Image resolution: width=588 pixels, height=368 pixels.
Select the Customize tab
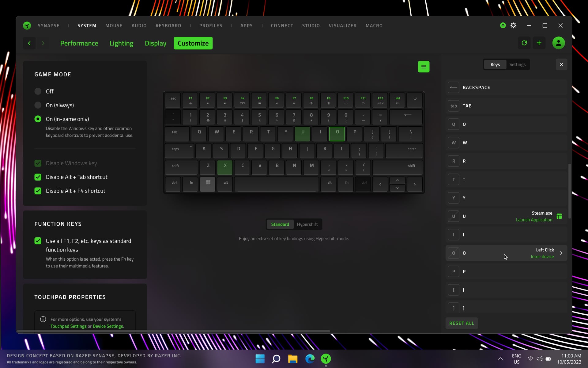point(193,43)
